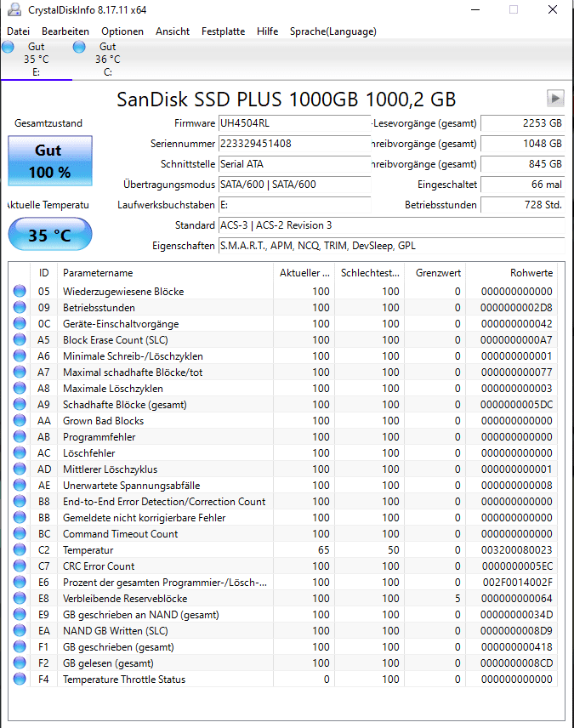Open the Hilfe menu
Image resolution: width=574 pixels, height=728 pixels.
tap(268, 31)
